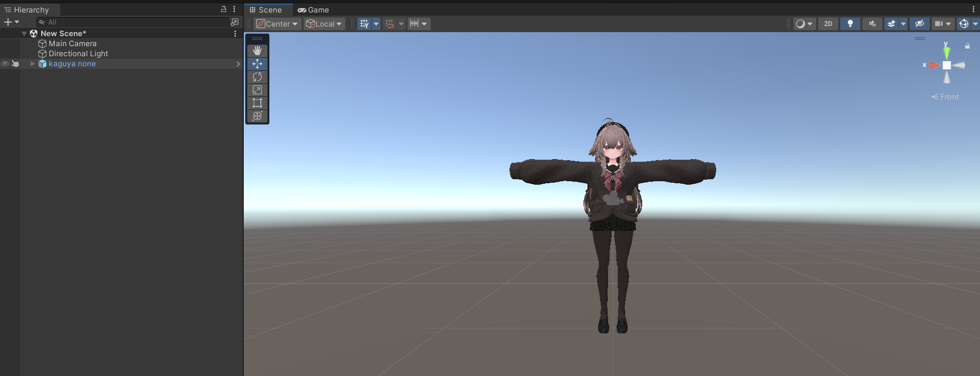The image size is (980, 376).
Task: Toggle grid snapping button
Action: pos(389,24)
